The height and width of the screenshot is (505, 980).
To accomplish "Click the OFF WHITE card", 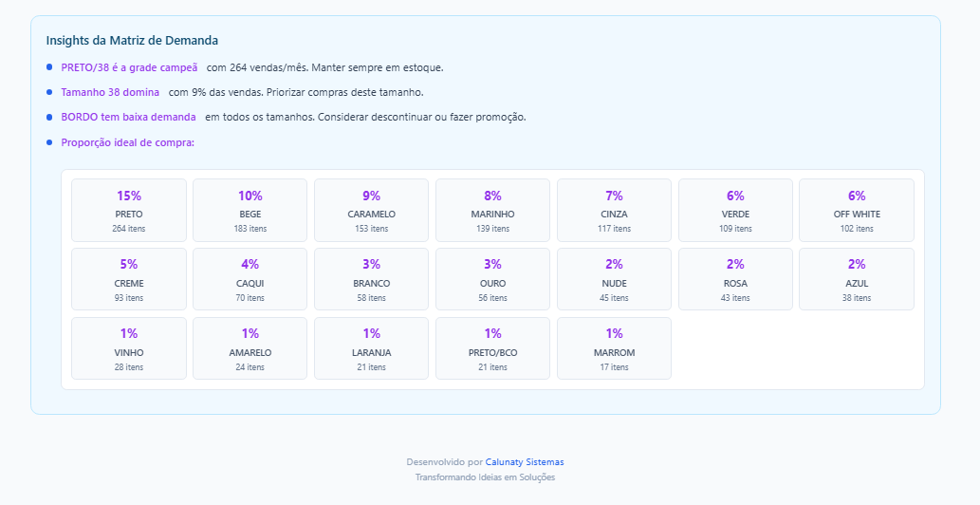I will pyautogui.click(x=857, y=210).
